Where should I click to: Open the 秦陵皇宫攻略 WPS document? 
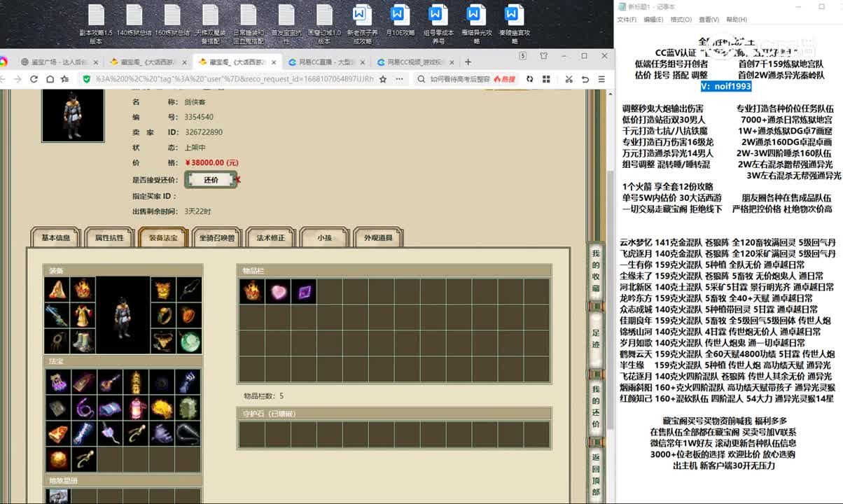515,24
